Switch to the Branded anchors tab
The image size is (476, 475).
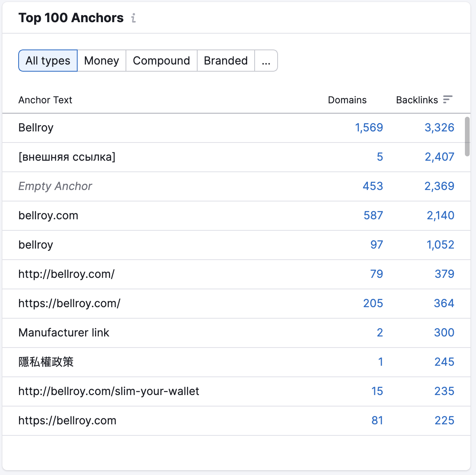[x=226, y=61]
